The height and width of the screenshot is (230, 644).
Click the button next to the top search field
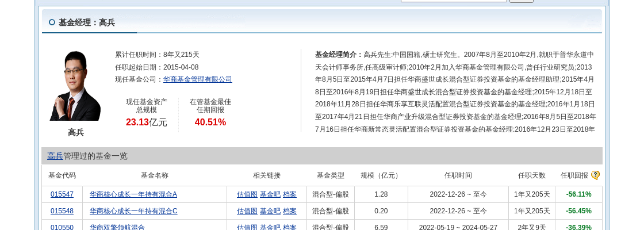(521, 1)
